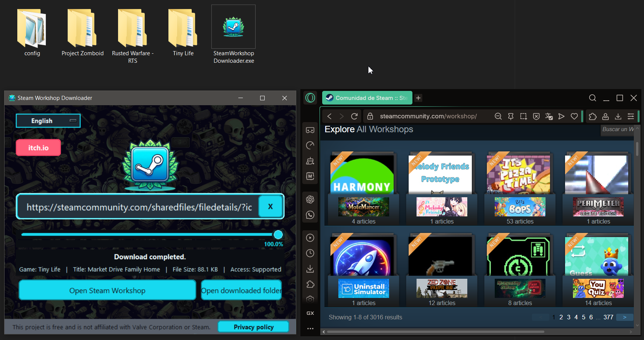
Task: Open the Melody Friends workshop card
Action: coord(442,189)
